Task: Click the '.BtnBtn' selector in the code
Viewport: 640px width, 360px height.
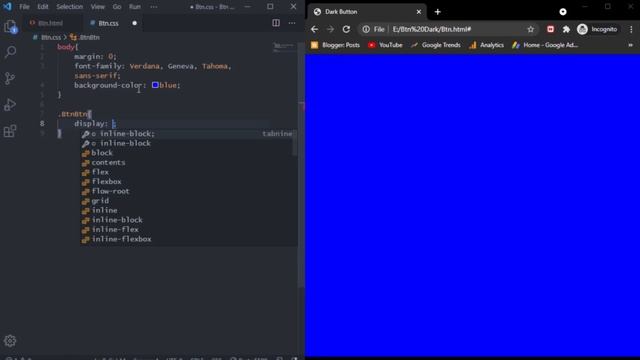Action: pyautogui.click(x=73, y=114)
